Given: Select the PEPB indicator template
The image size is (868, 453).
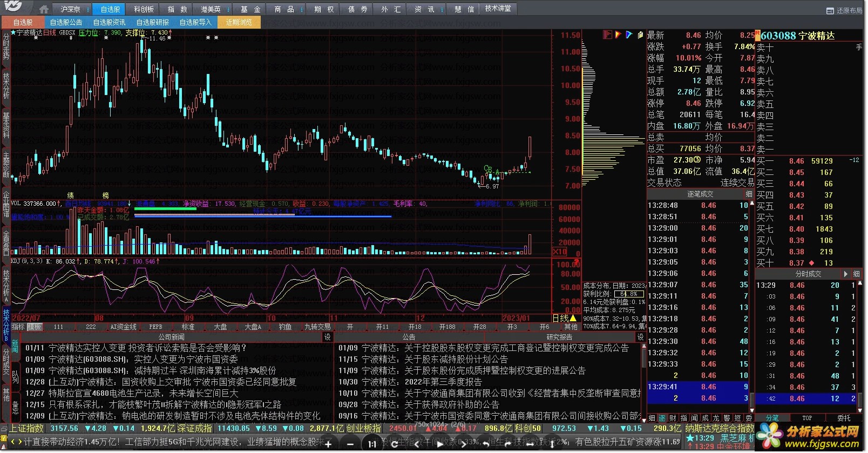Looking at the screenshot, I should 155,327.
